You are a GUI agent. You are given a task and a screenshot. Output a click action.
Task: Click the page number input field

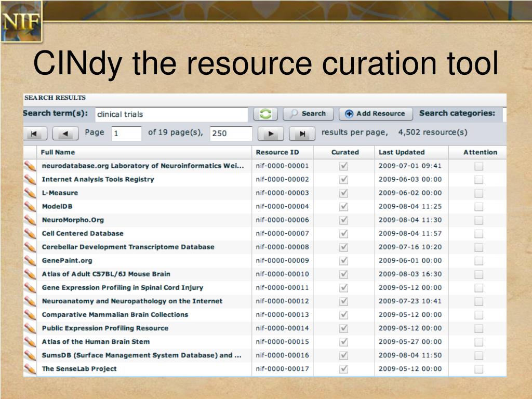click(126, 134)
